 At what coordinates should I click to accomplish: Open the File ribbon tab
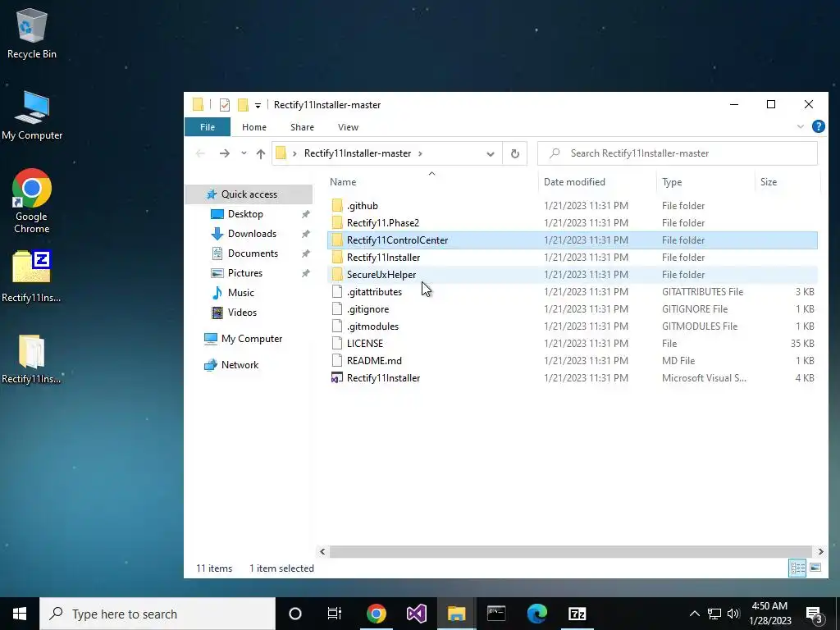pos(208,127)
